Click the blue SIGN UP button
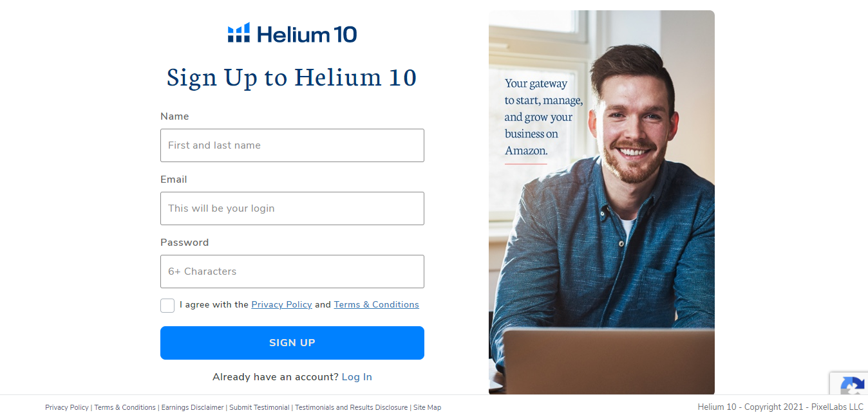 [x=292, y=343]
